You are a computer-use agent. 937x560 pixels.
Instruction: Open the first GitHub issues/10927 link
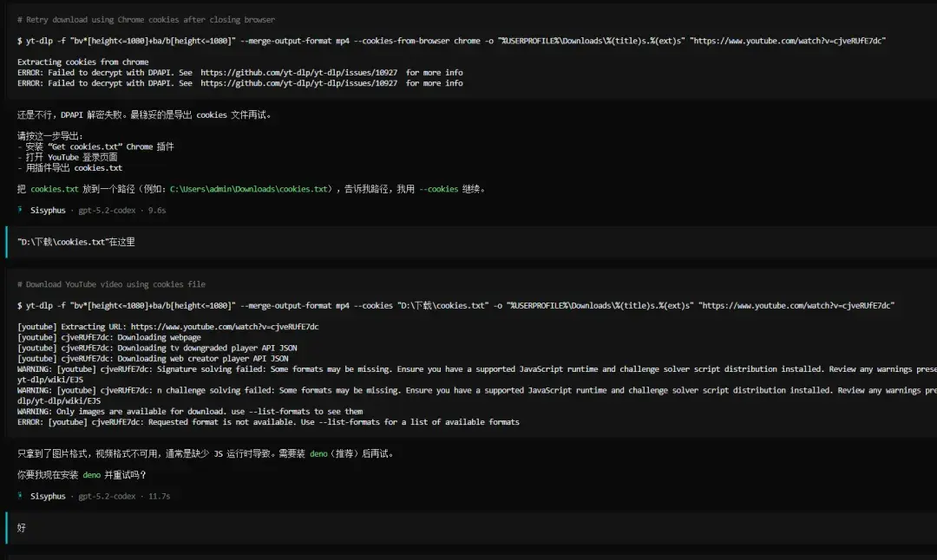pyautogui.click(x=298, y=73)
